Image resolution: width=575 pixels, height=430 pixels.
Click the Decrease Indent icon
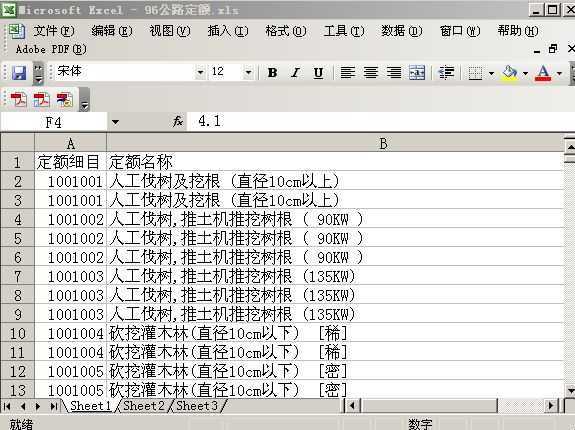(446, 73)
